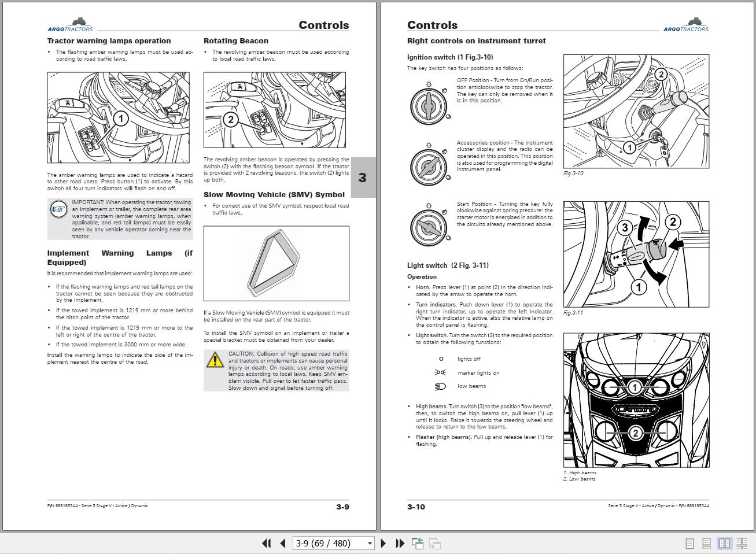Click the chapter 3 side tab
This screenshot has height=554, width=756.
click(x=363, y=178)
